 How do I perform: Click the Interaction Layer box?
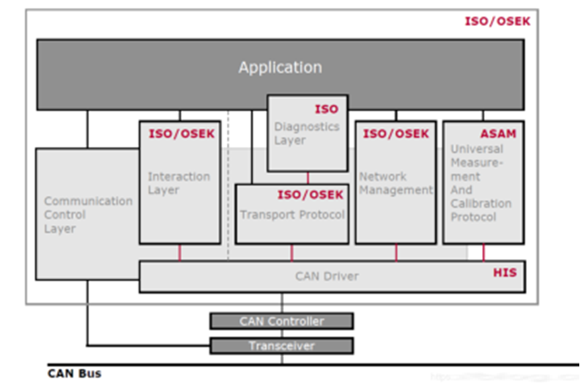[180, 183]
